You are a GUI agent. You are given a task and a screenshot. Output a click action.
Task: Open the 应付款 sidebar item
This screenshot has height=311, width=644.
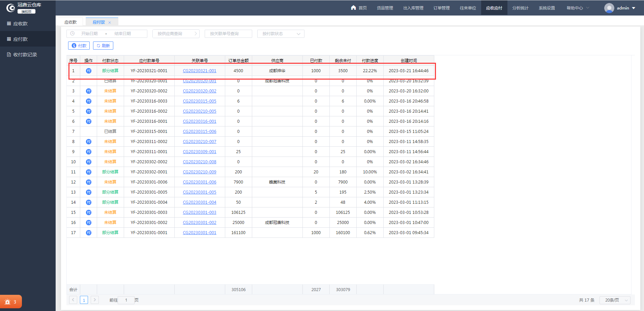click(x=28, y=39)
